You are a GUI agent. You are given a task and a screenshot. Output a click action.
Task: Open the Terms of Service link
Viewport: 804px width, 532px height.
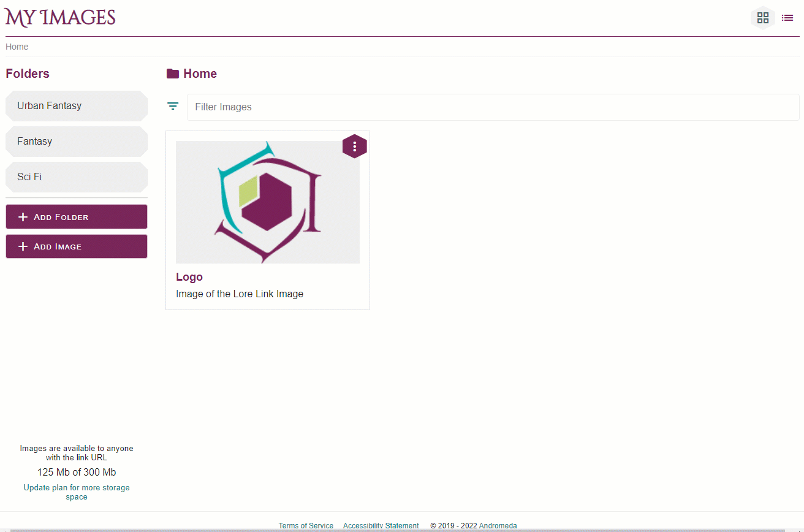click(x=306, y=526)
